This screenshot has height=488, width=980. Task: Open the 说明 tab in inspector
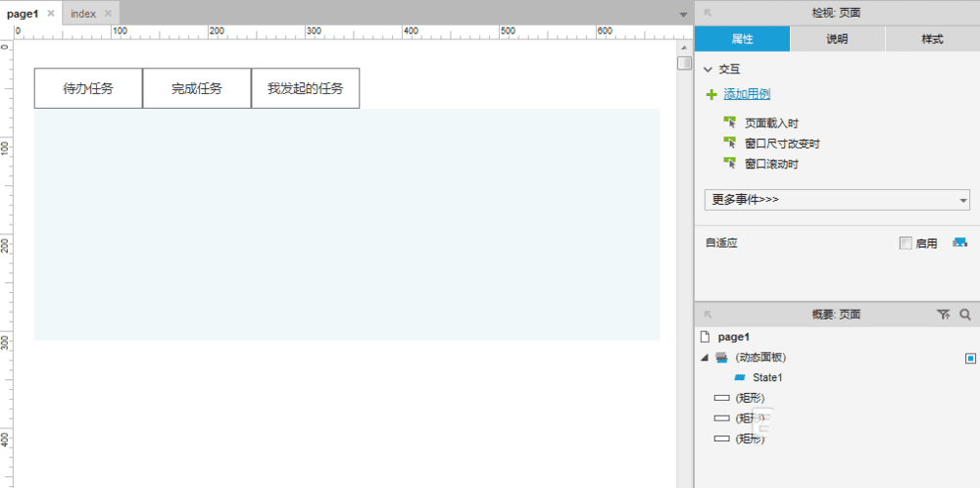point(838,39)
